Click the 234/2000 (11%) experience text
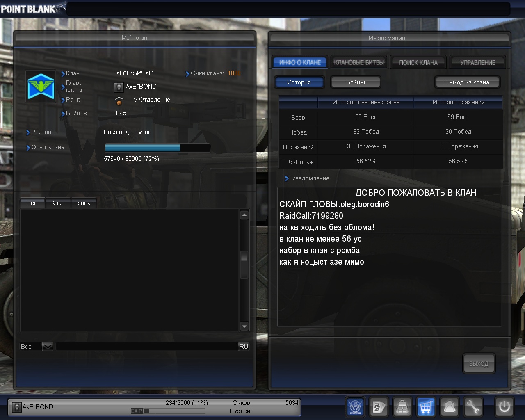Screen dimensions: 525x420 [x=187, y=403]
